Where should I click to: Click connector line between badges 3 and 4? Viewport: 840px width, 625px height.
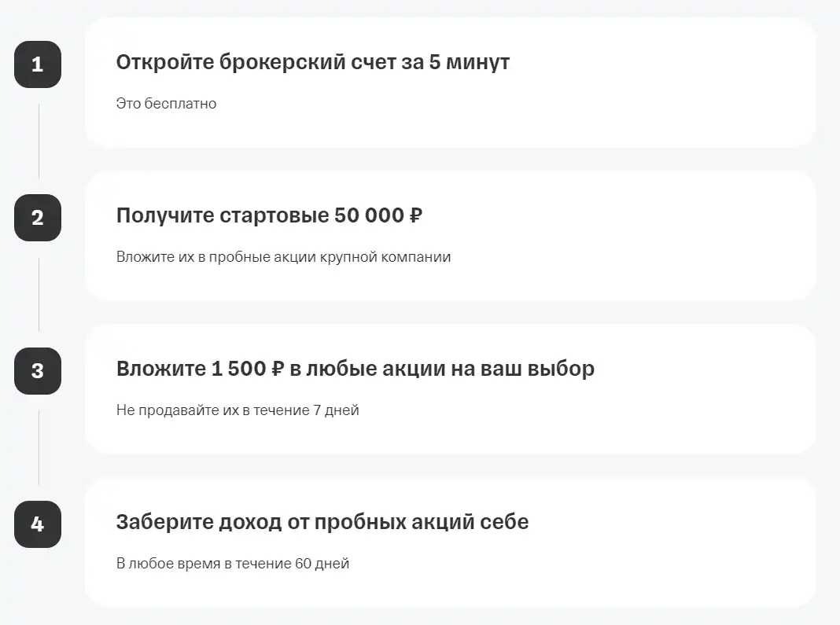[39, 447]
